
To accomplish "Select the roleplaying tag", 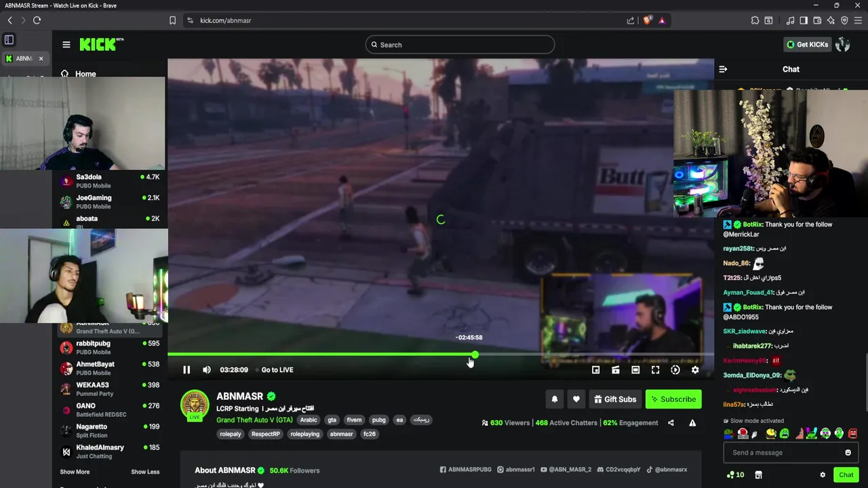I will 305,434.
